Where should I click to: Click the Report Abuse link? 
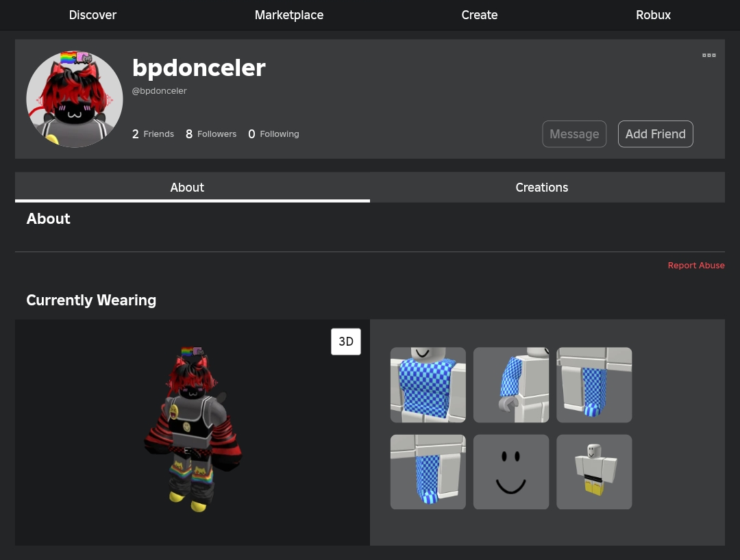click(x=696, y=266)
